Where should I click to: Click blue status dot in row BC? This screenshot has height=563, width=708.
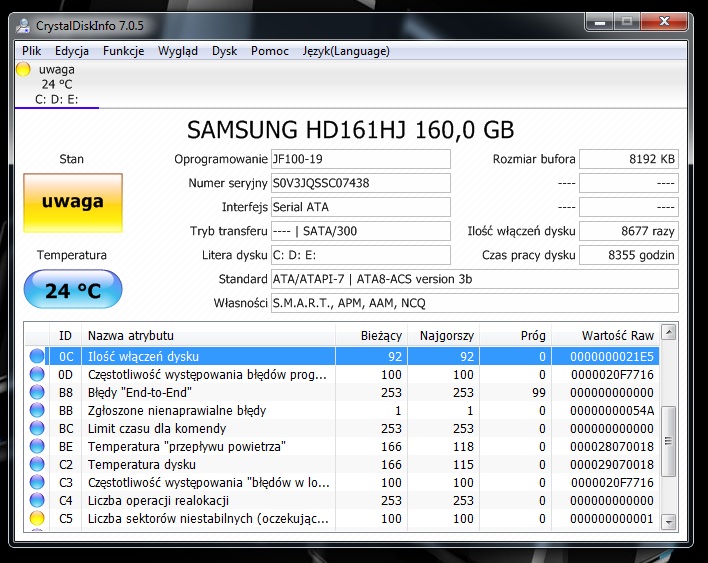point(37,428)
